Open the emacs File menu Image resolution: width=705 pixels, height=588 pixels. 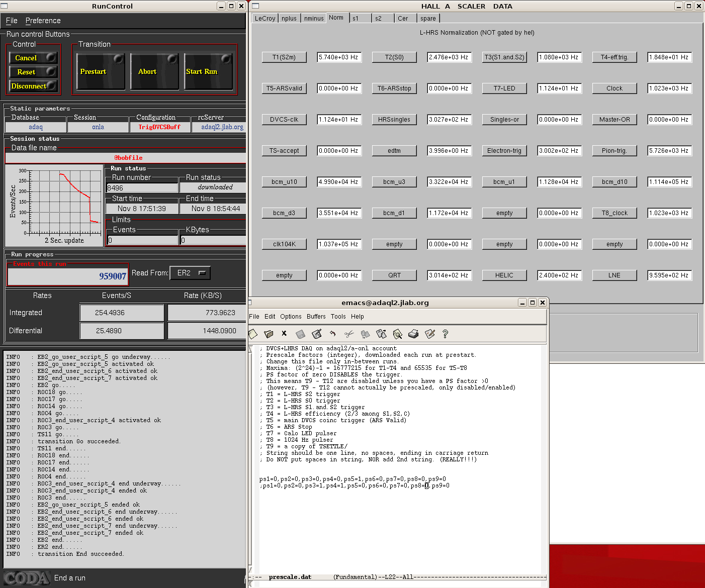254,317
